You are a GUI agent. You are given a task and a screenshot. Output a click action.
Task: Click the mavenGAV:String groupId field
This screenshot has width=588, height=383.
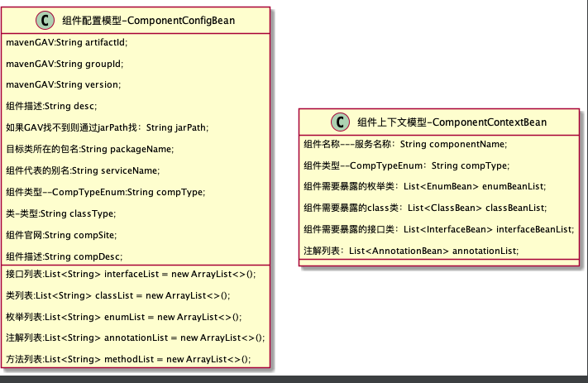[65, 64]
